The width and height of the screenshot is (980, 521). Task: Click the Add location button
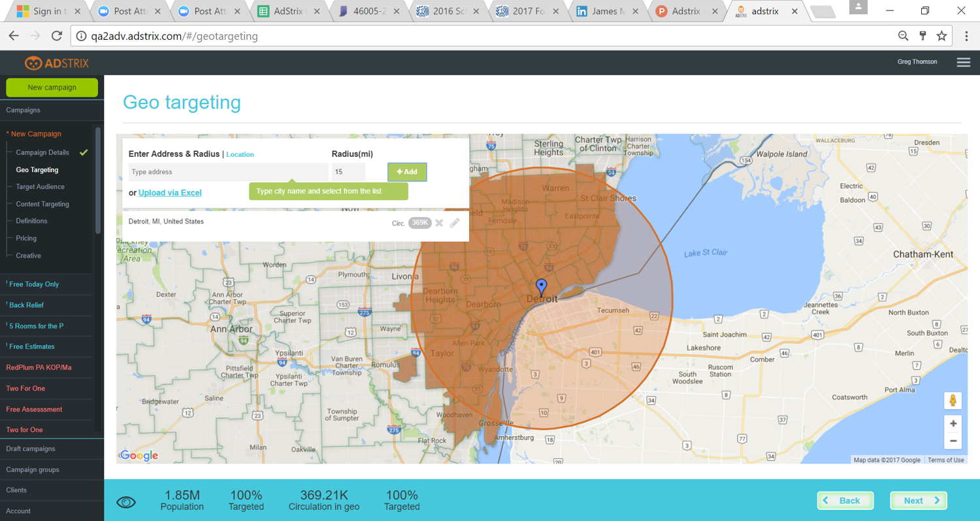coord(407,172)
